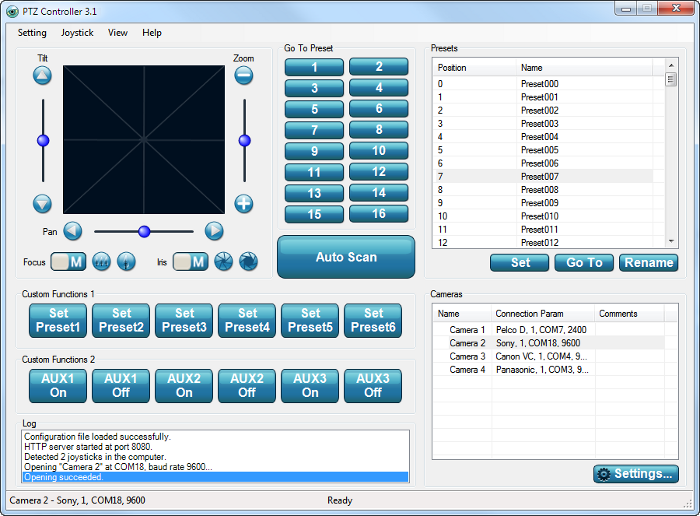Click presets list scroll down arrow
Screen dimensions: 700x516
671,241
